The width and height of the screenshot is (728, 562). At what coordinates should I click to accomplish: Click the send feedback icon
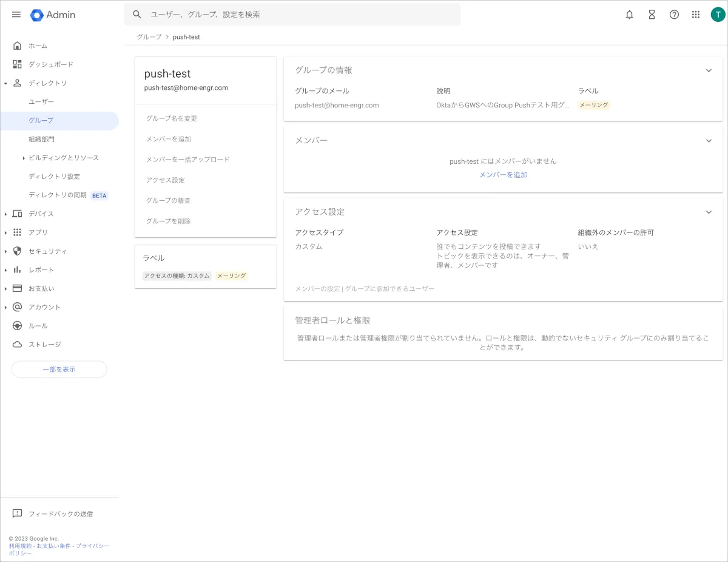(x=18, y=513)
